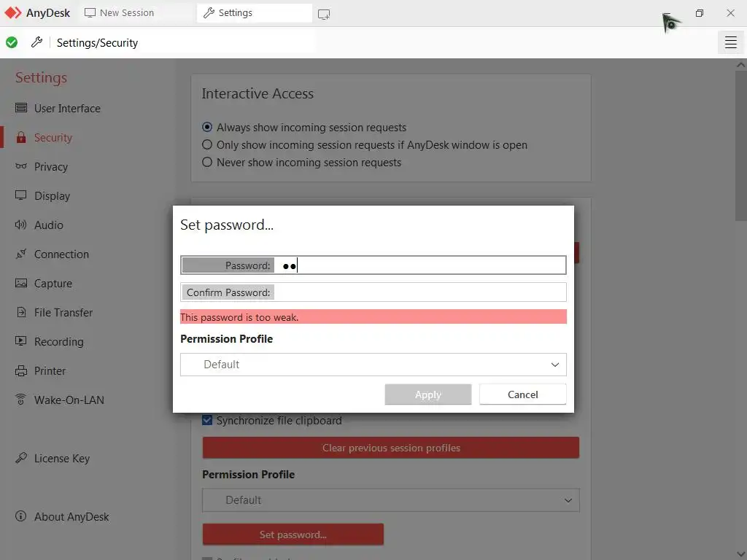This screenshot has height=560, width=747.
Task: Open Security settings section
Action: coord(53,138)
